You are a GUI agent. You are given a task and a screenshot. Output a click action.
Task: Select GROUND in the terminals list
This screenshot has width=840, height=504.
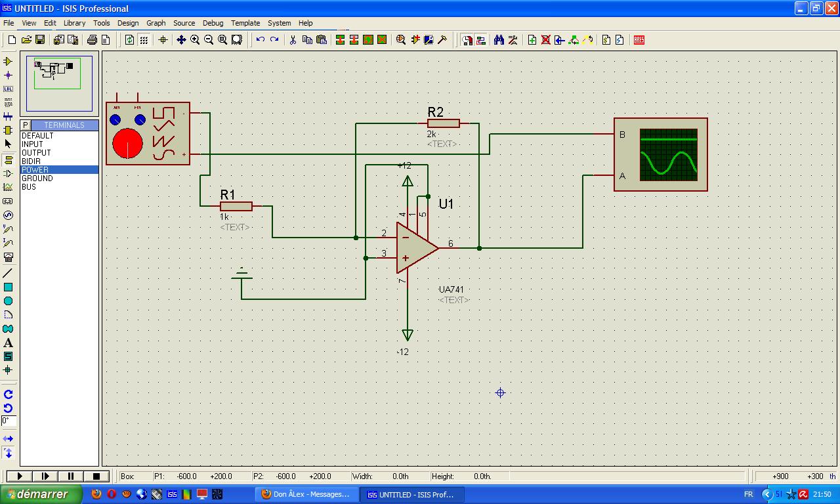[x=37, y=178]
